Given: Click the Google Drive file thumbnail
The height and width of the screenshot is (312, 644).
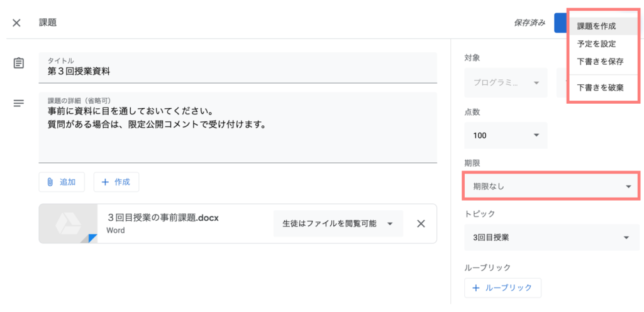Looking at the screenshot, I should pyautogui.click(x=68, y=224).
